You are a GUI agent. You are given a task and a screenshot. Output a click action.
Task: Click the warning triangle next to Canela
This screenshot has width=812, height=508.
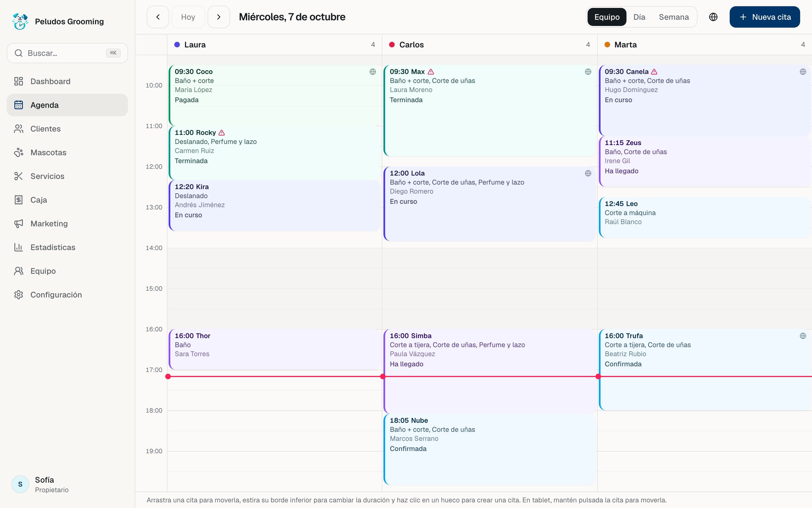654,72
